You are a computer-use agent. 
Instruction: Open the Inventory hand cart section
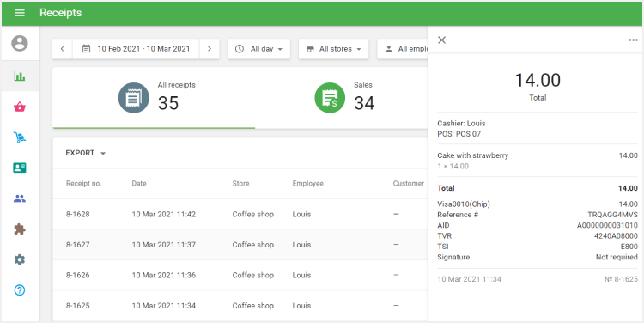[x=19, y=137]
